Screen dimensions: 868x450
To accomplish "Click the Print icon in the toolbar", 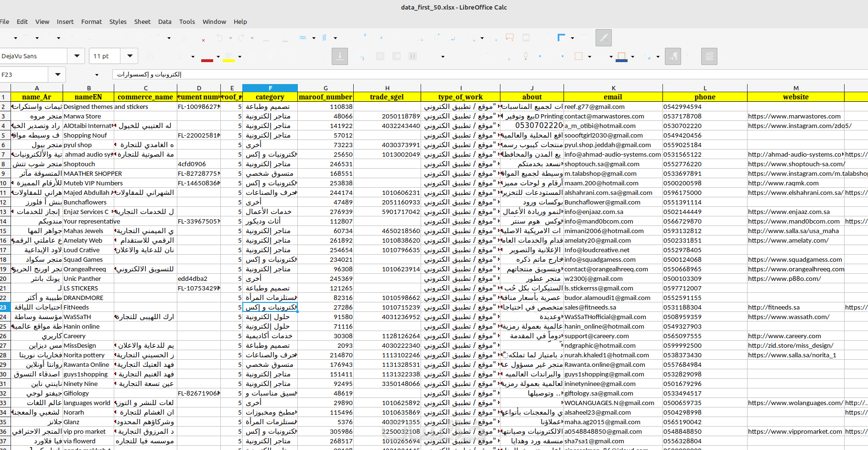I will pos(90,38).
